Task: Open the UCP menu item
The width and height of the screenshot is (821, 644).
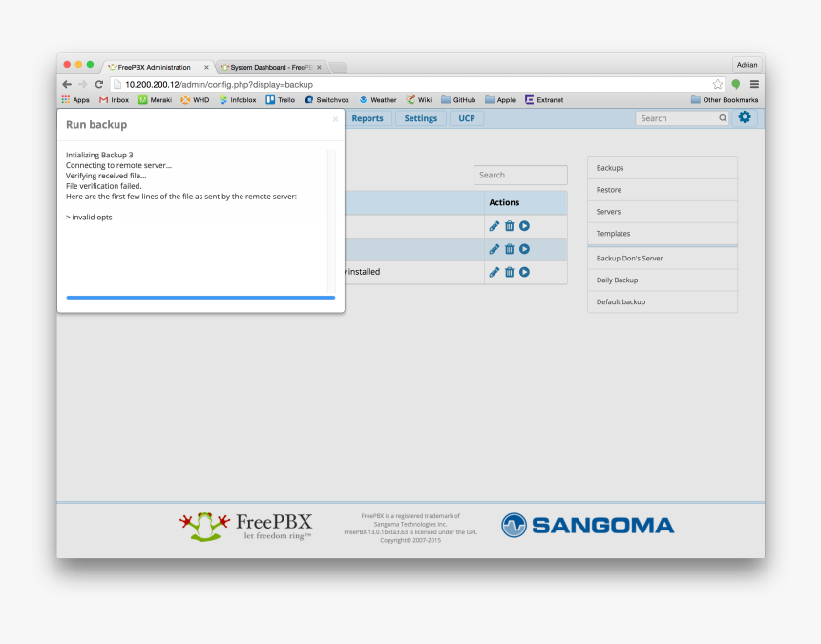Action: (467, 118)
